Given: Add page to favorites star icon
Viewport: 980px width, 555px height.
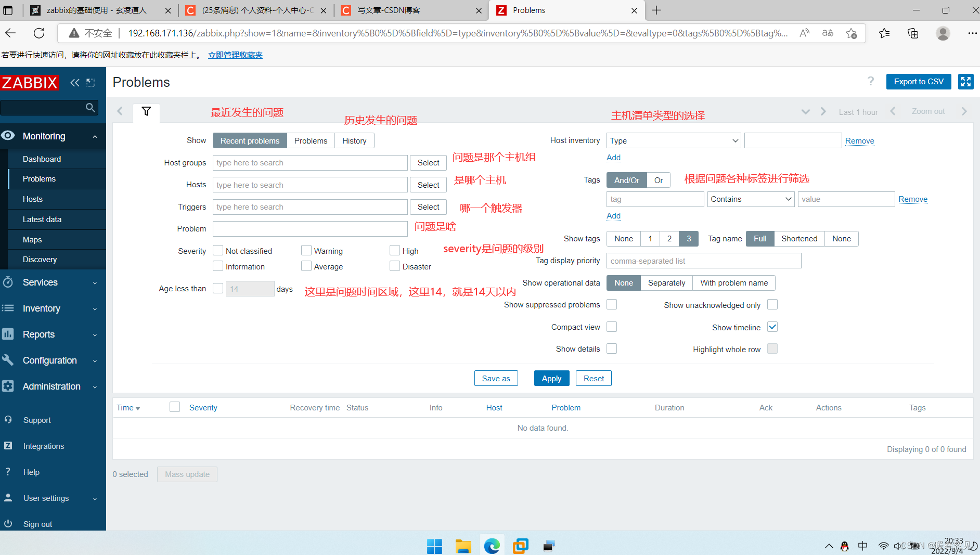Looking at the screenshot, I should 852,33.
